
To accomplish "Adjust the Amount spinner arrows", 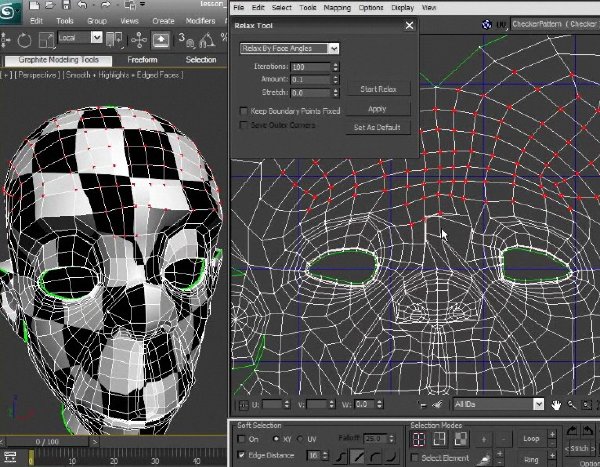I will pos(336,80).
